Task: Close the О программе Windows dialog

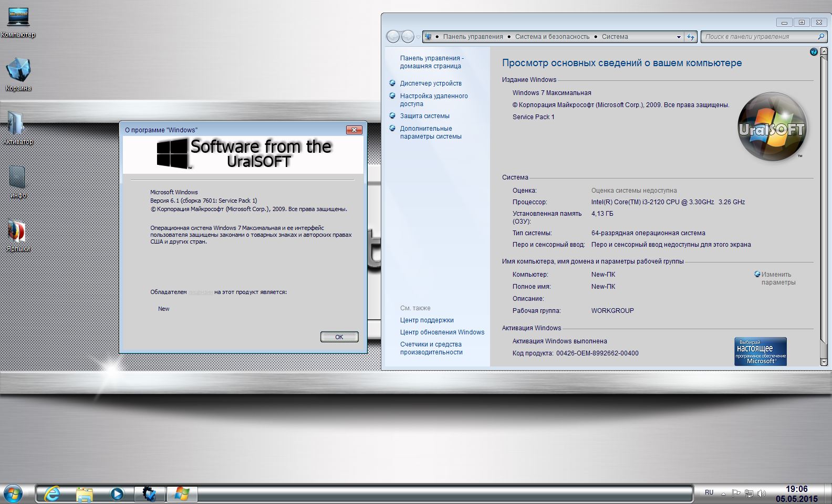Action: [354, 130]
